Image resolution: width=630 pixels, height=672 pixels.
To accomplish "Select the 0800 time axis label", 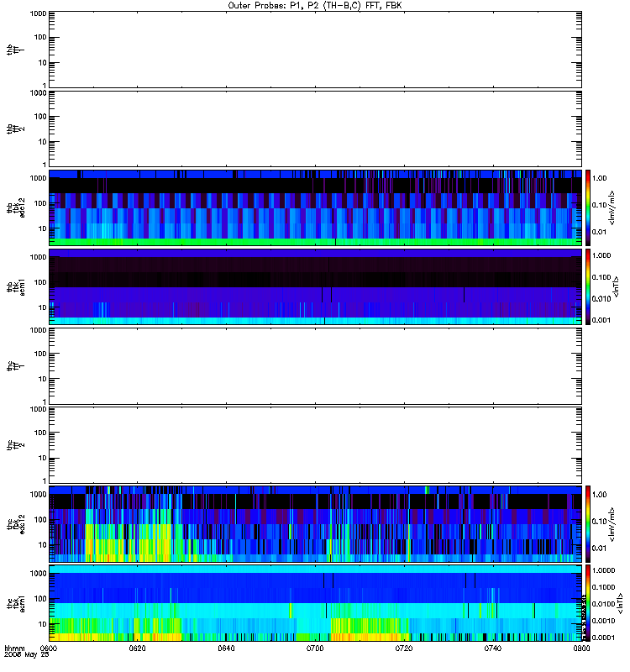I will click(x=581, y=648).
